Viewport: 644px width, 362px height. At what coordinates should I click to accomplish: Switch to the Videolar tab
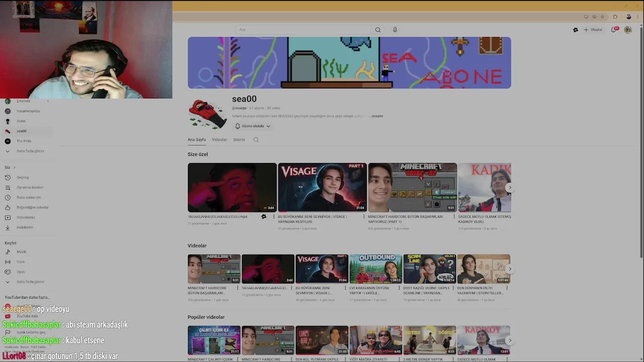tap(219, 140)
